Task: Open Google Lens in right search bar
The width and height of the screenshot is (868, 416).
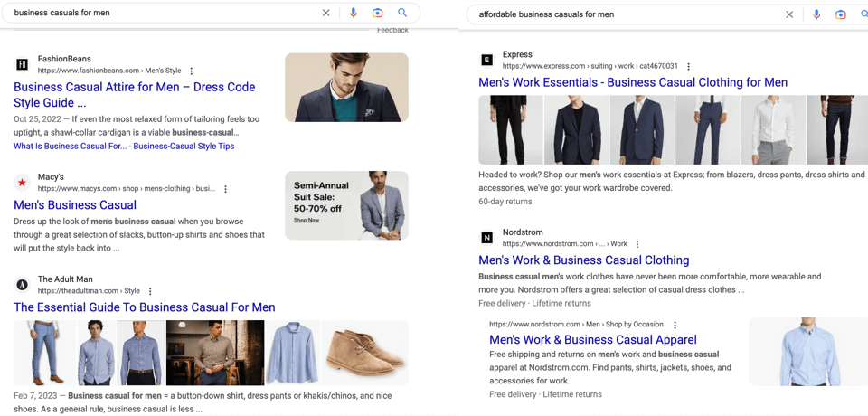Action: (x=841, y=14)
